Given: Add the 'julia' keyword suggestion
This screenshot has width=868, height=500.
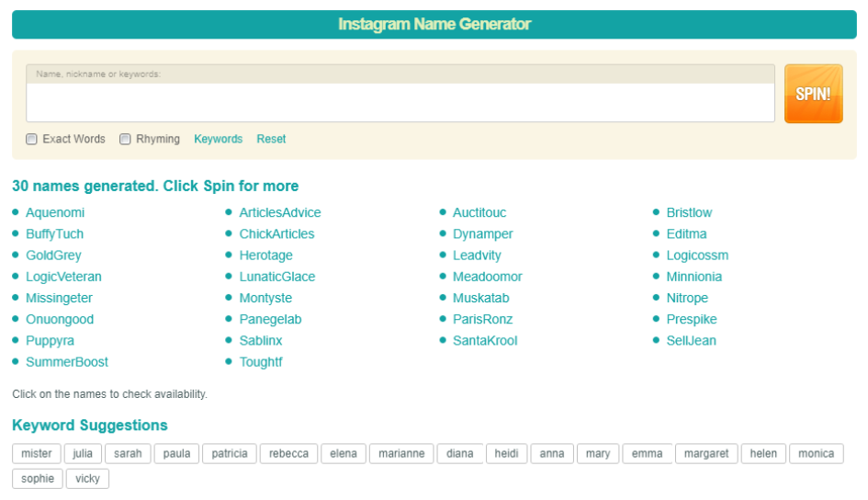Looking at the screenshot, I should click(83, 453).
